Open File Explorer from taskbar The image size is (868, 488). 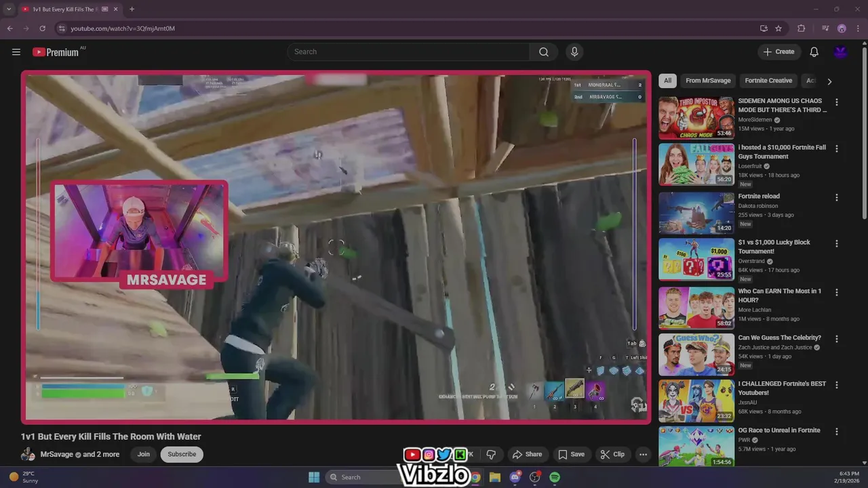[495, 477]
